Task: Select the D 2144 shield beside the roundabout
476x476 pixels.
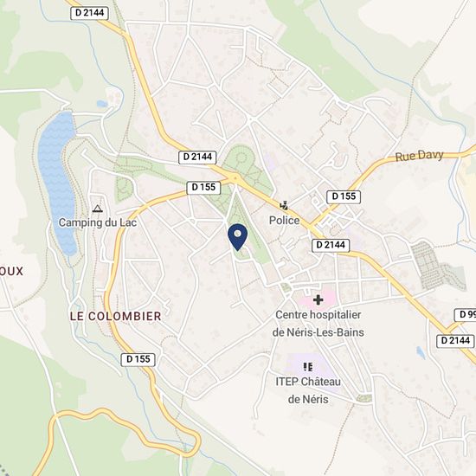Action: [197, 158]
